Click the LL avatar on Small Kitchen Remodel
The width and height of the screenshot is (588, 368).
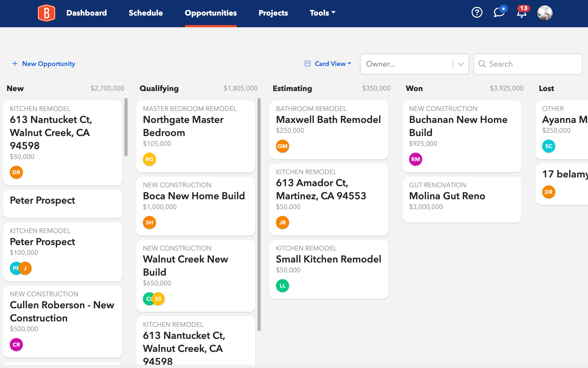point(282,286)
